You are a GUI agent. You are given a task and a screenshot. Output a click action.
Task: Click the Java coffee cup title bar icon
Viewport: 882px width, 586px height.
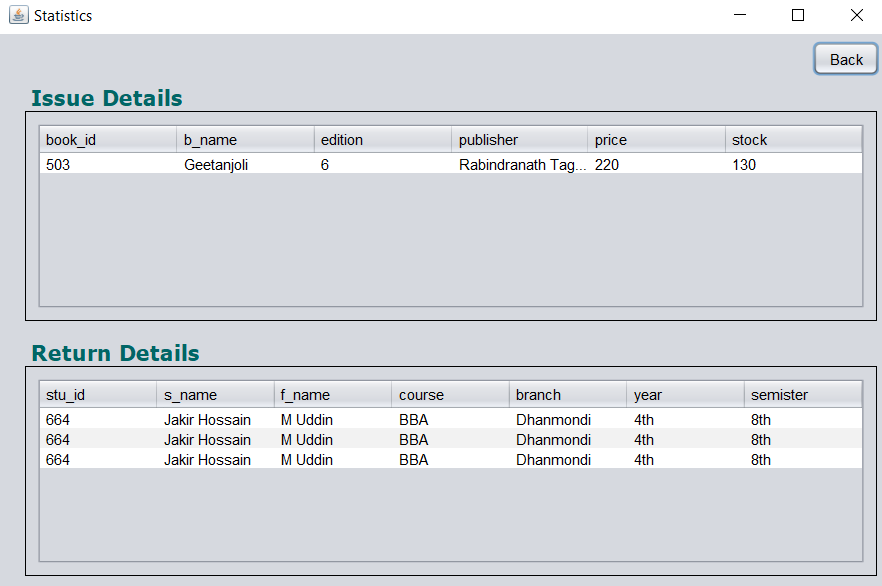(x=17, y=15)
